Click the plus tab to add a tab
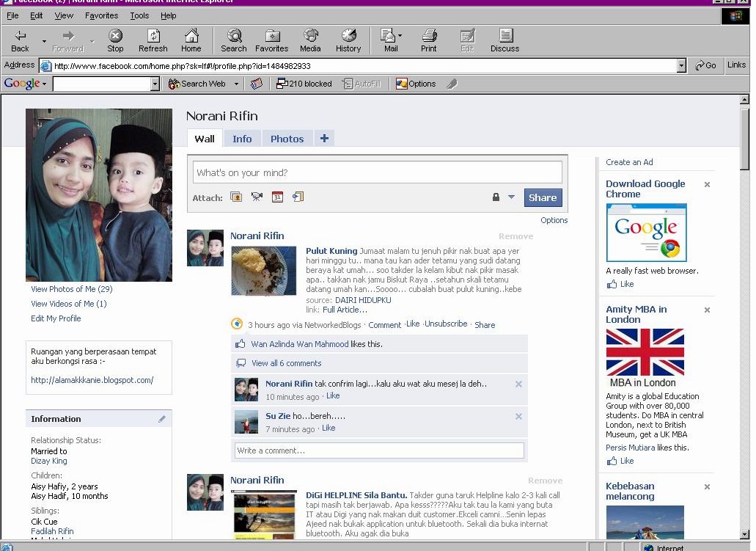756x551 pixels. pyautogui.click(x=325, y=139)
